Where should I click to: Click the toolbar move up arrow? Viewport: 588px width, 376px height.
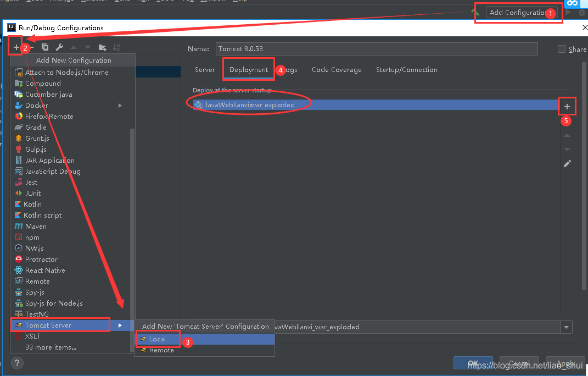pos(74,47)
